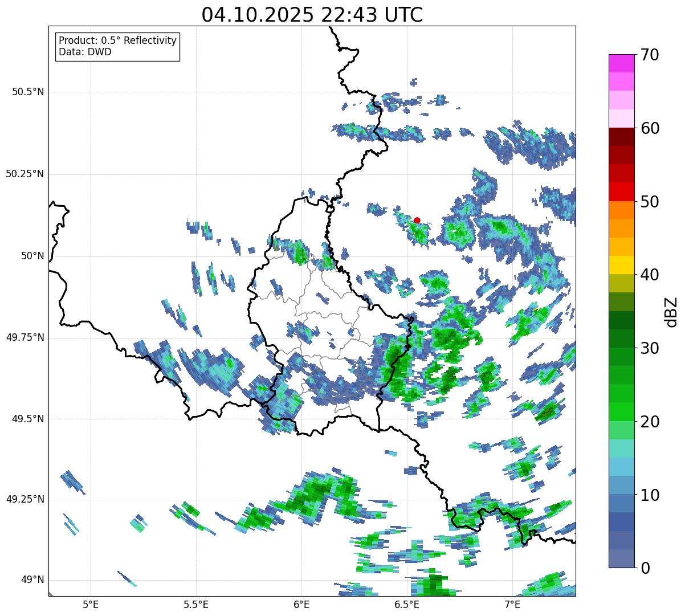685x616 pixels.
Task: Click the 5.5°E longitude label
Action: [x=196, y=604]
